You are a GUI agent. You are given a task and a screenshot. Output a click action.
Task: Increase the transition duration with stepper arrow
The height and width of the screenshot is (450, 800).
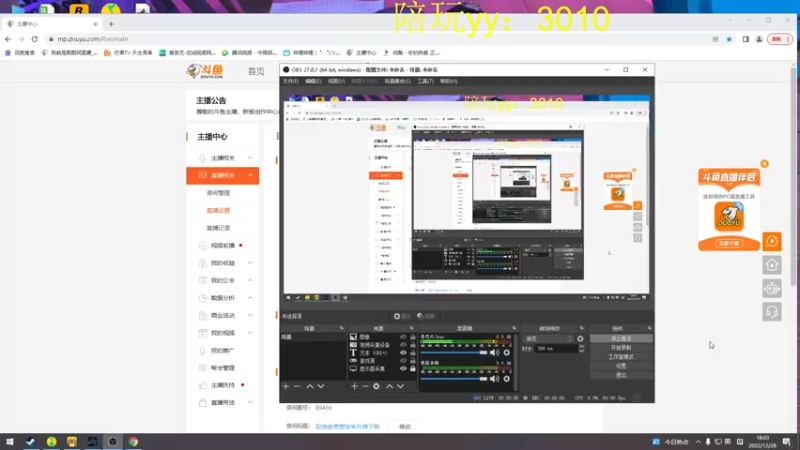[x=581, y=346]
